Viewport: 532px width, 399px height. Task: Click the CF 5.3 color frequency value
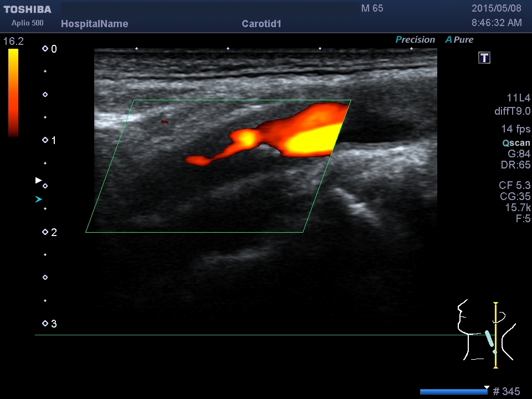tap(514, 186)
